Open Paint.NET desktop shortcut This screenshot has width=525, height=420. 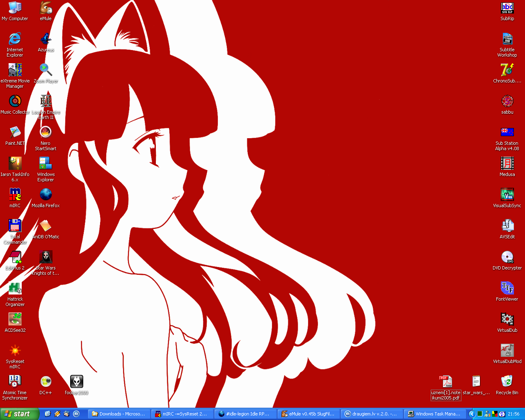tap(15, 136)
